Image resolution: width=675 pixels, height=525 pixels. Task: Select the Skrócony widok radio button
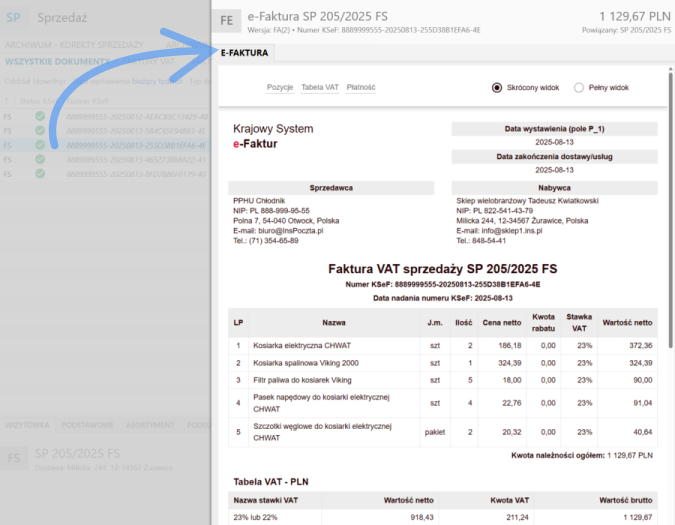coord(497,88)
